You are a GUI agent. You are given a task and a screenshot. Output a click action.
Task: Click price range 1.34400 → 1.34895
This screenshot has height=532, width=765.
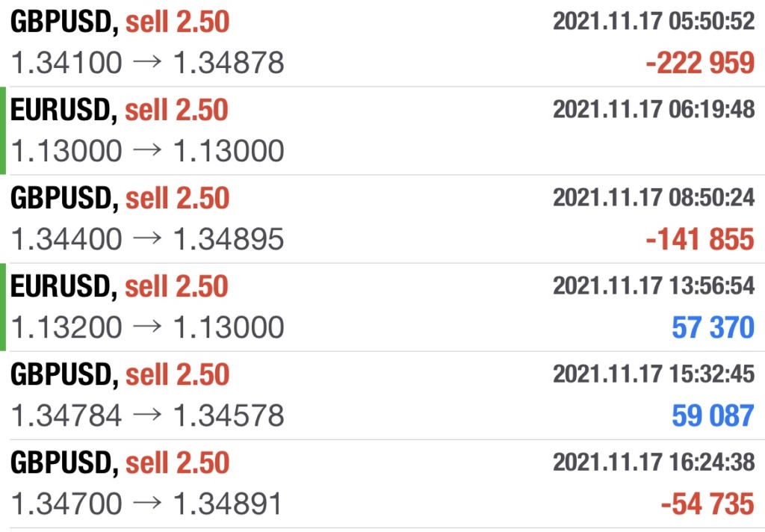tap(147, 239)
